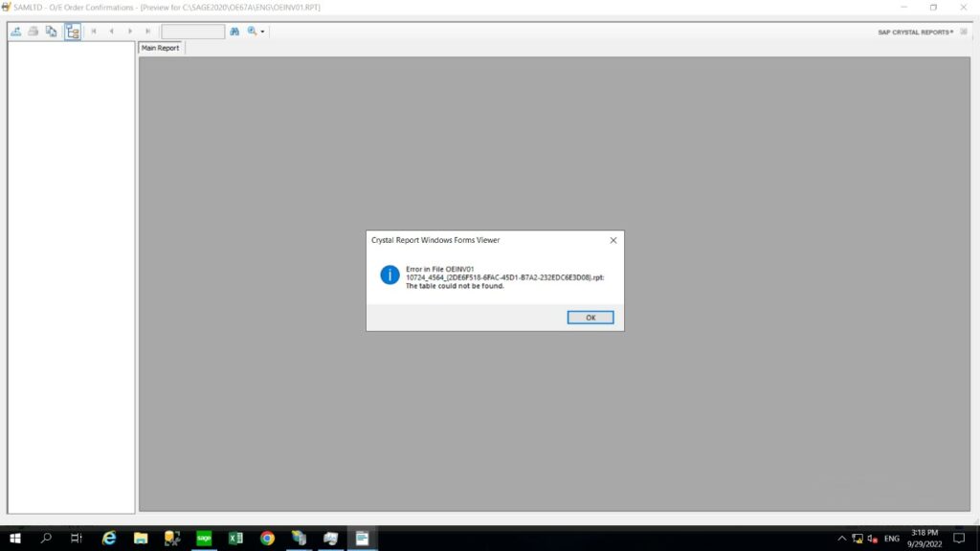The height and width of the screenshot is (551, 980).
Task: Click the Print Report icon
Action: click(x=33, y=32)
